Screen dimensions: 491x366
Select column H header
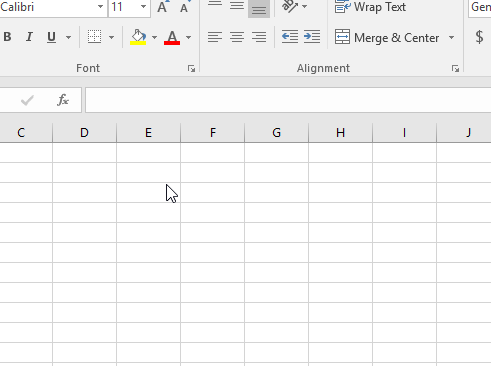point(340,133)
